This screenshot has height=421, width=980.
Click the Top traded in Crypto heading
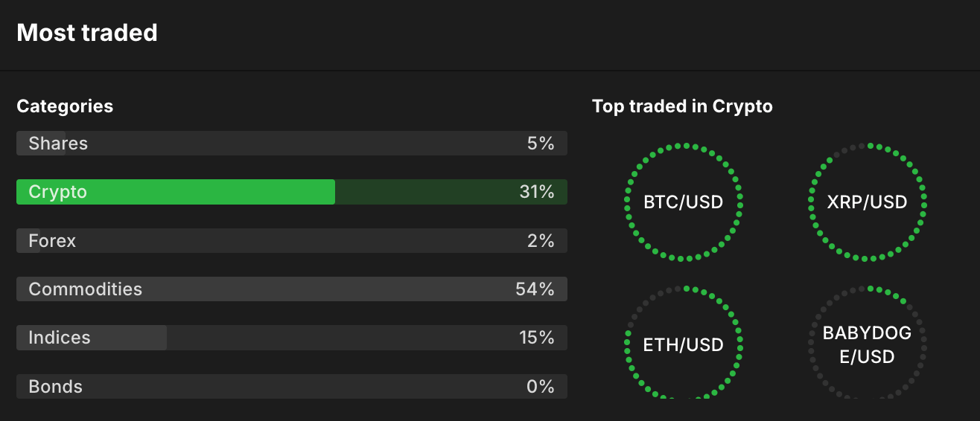[682, 106]
